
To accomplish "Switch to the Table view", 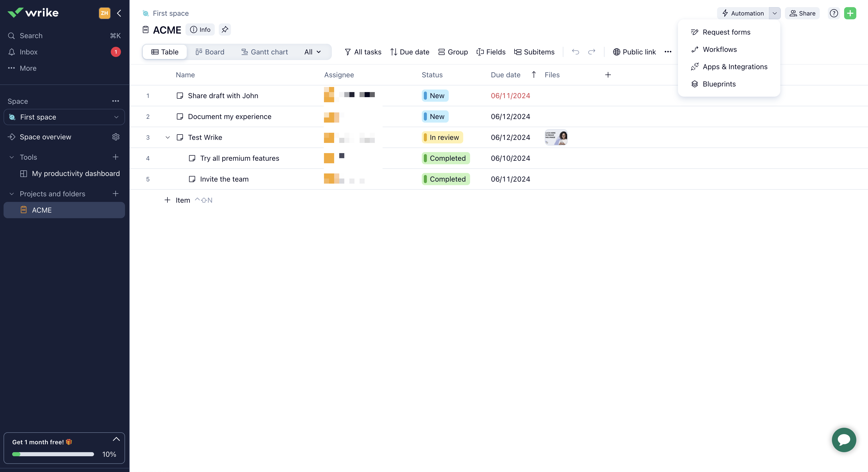I will click(165, 52).
